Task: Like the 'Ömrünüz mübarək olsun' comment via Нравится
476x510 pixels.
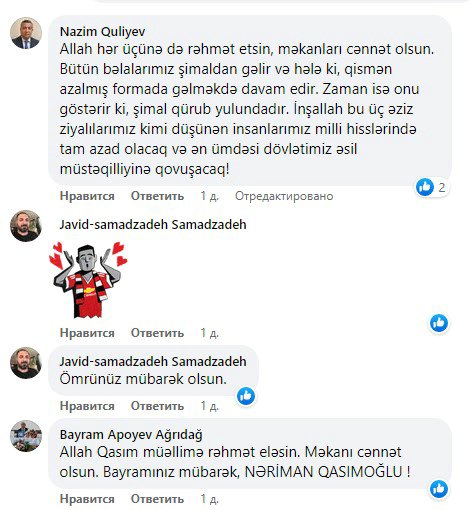Action: click(87, 406)
